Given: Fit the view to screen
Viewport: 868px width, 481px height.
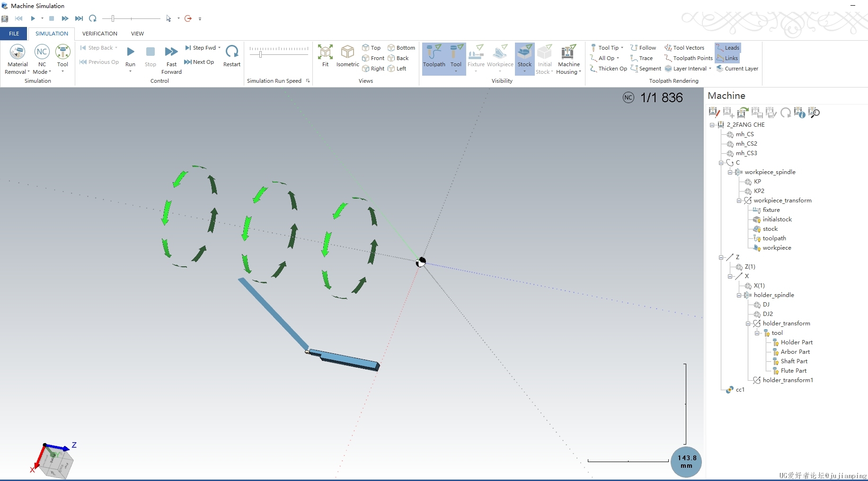Looking at the screenshot, I should [325, 56].
